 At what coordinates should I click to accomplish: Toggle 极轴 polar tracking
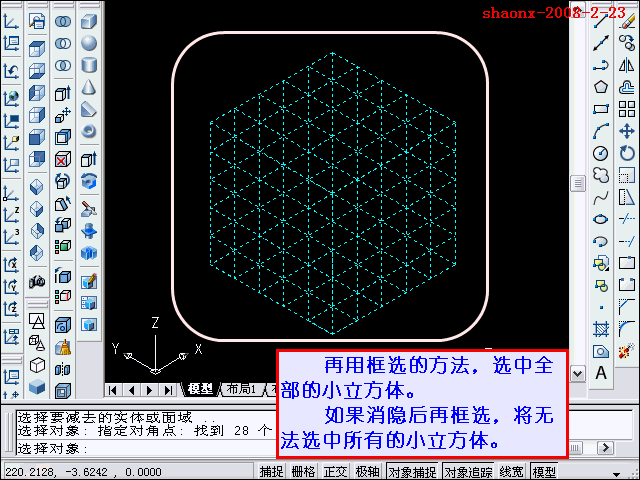pyautogui.click(x=367, y=472)
